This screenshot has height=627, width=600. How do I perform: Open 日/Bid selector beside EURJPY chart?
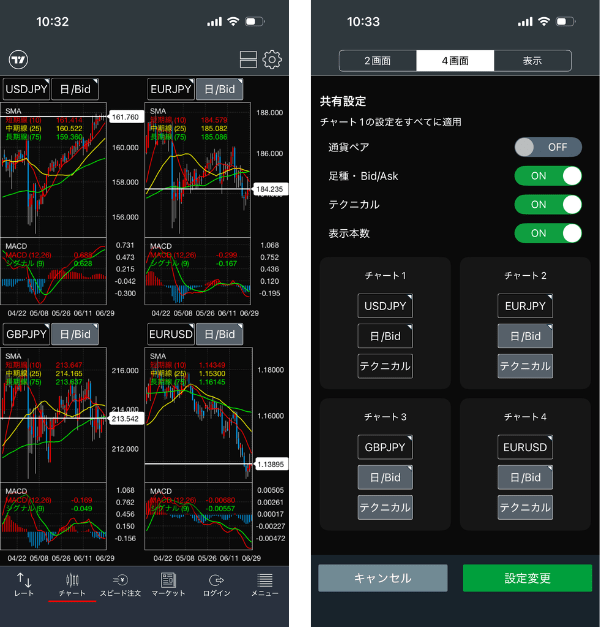(x=220, y=89)
